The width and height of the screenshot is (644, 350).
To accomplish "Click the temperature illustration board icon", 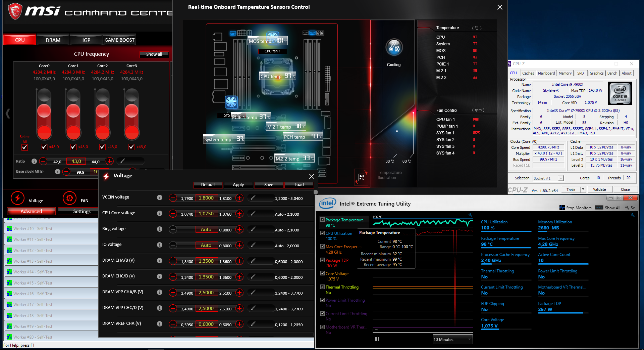I will coord(361,177).
